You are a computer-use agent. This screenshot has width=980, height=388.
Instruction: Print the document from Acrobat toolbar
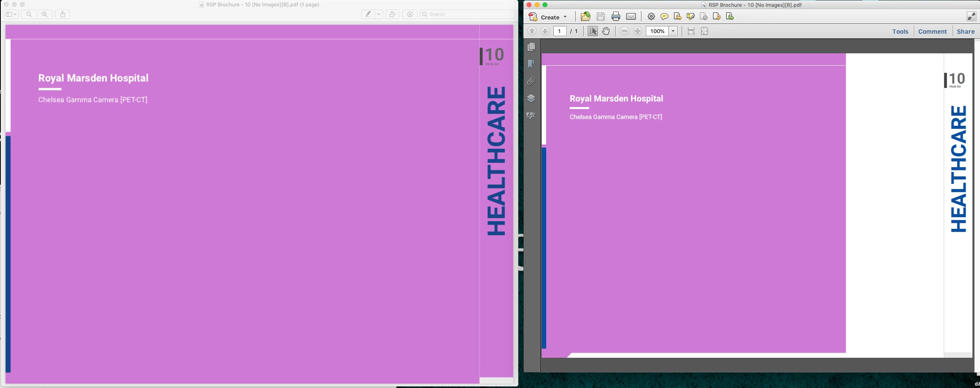point(616,16)
